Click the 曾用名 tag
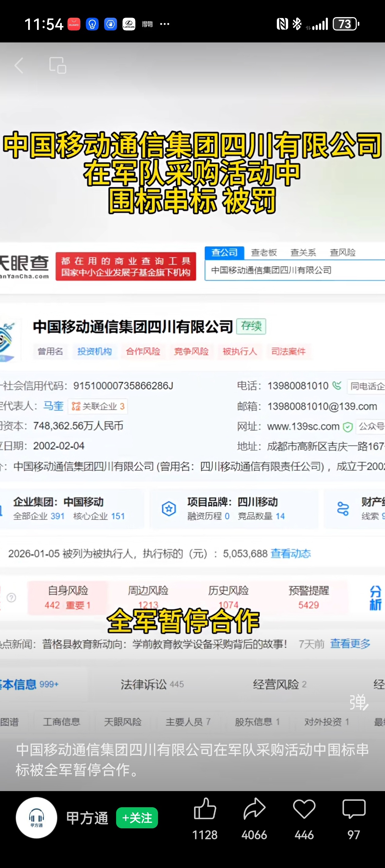This screenshot has width=385, height=868. [x=50, y=352]
